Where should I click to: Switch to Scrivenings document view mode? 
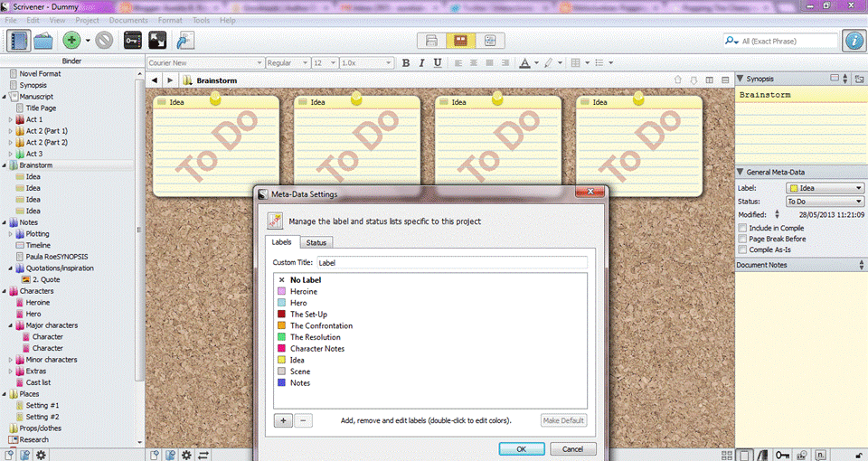431,41
